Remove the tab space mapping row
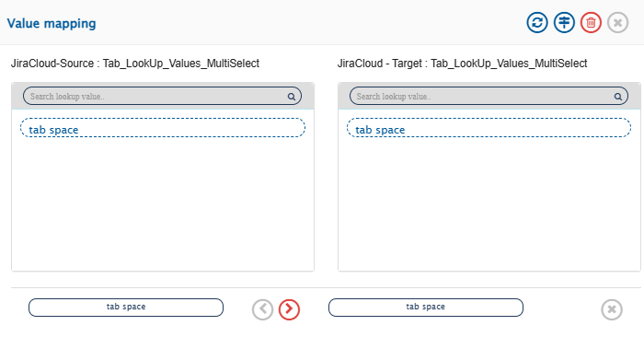The width and height of the screenshot is (644, 337). [612, 309]
